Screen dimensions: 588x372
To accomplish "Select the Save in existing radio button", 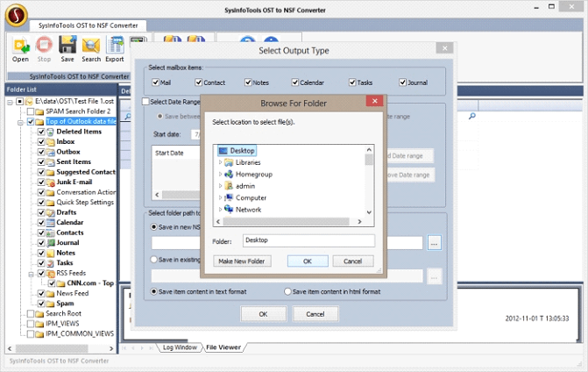I will (x=153, y=260).
